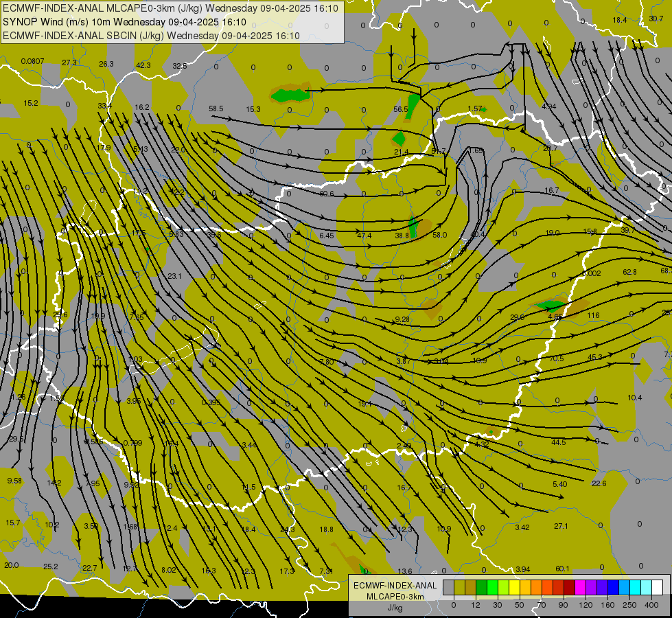This screenshot has width=672, height=618.
Task: Click the map value '56.5'
Action: 401,109
